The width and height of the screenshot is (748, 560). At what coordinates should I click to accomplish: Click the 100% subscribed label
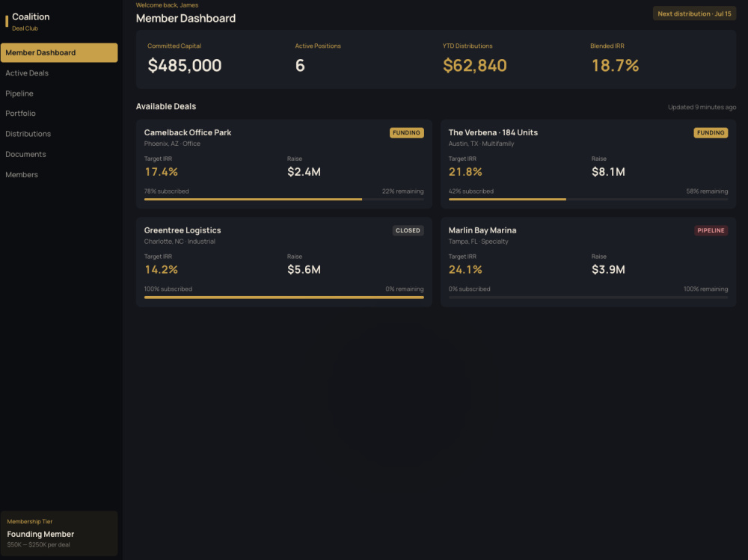168,289
